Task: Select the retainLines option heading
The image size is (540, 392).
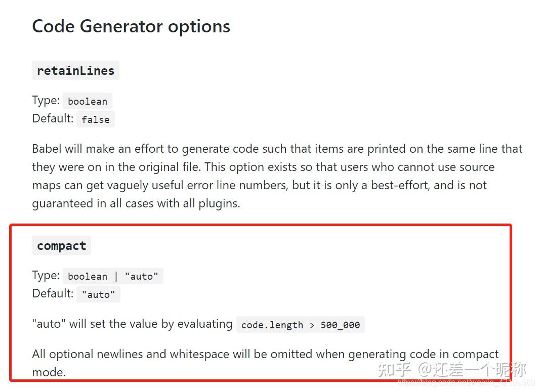Action: pos(75,71)
